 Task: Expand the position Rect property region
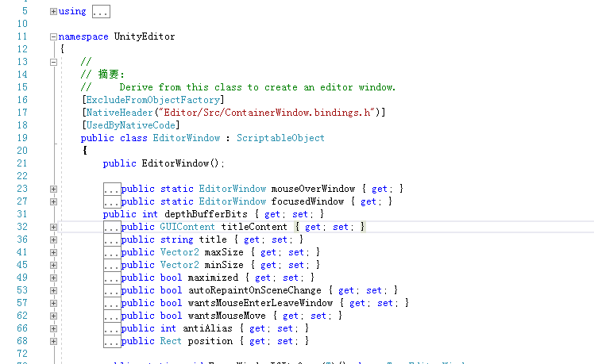[53, 341]
